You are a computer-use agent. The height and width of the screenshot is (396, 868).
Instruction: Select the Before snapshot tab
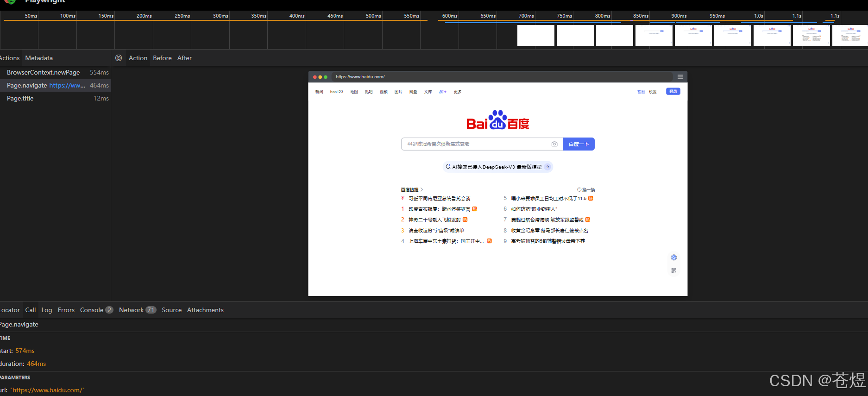(x=162, y=58)
